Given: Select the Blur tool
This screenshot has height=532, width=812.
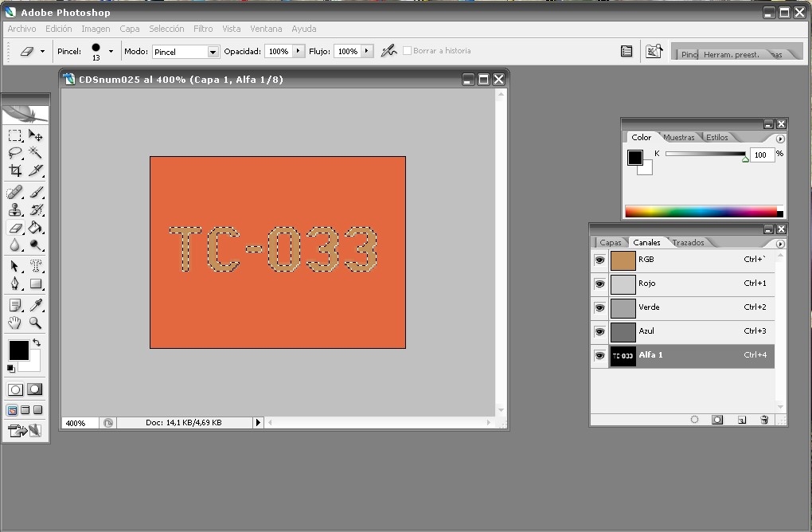Looking at the screenshot, I should coord(15,244).
